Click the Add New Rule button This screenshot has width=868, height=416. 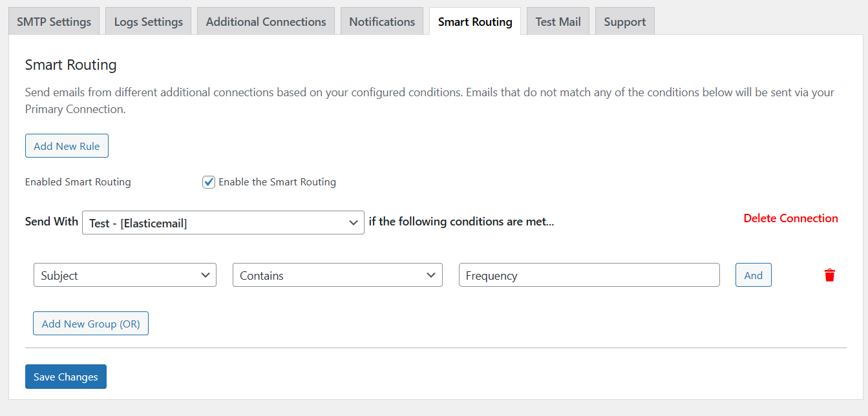pos(67,145)
